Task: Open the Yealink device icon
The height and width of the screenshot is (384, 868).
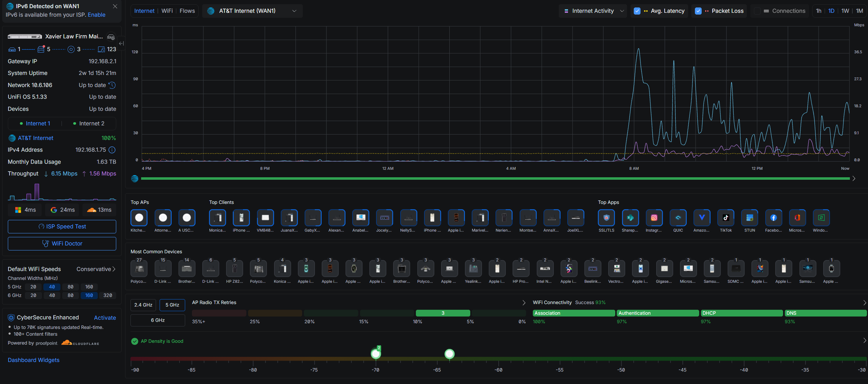Action: [473, 269]
